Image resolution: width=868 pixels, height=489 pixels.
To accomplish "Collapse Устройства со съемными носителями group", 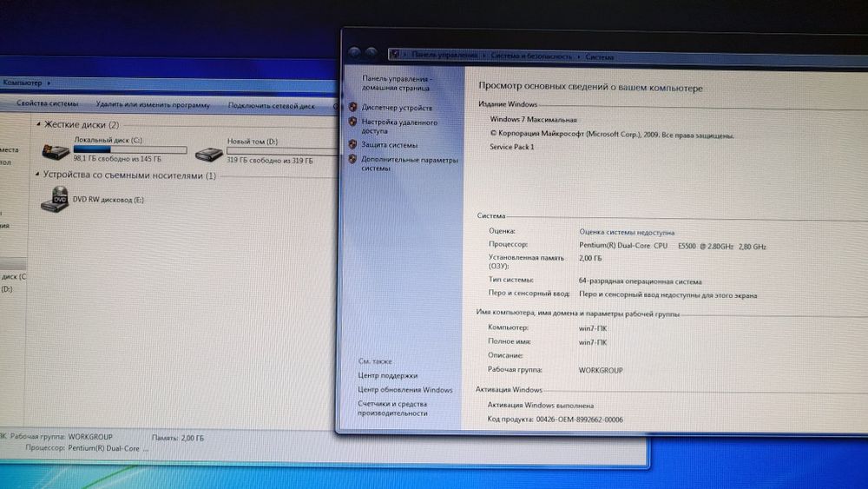I will [x=37, y=175].
